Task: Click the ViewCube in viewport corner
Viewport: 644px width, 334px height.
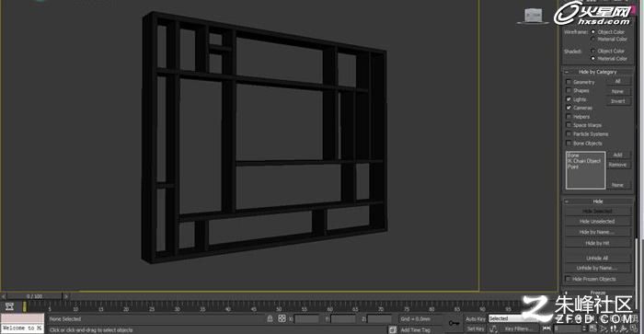Action: point(533,16)
